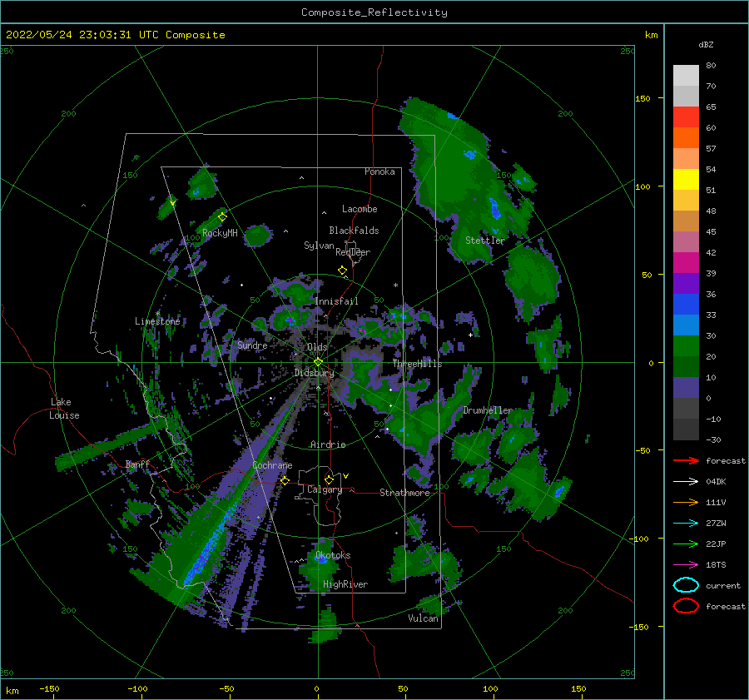The height and width of the screenshot is (700, 749).
Task: Click the yellow diamond marker above Calgary
Action: 329,479
